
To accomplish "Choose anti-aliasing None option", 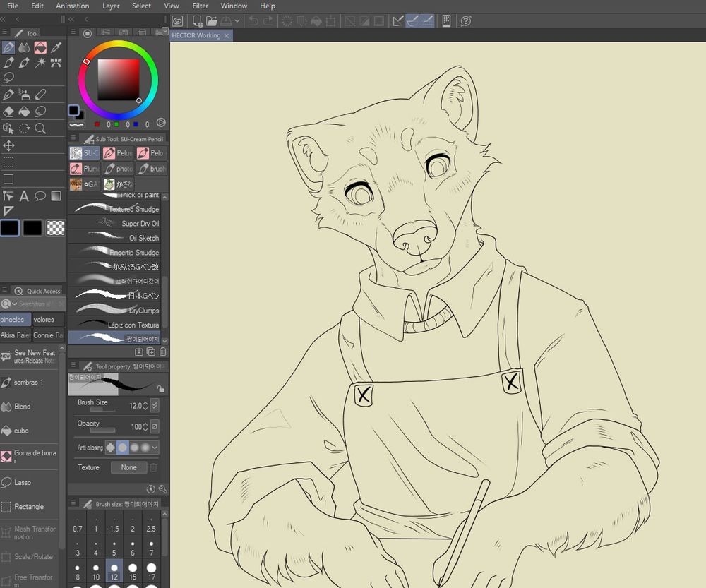I will [110, 448].
